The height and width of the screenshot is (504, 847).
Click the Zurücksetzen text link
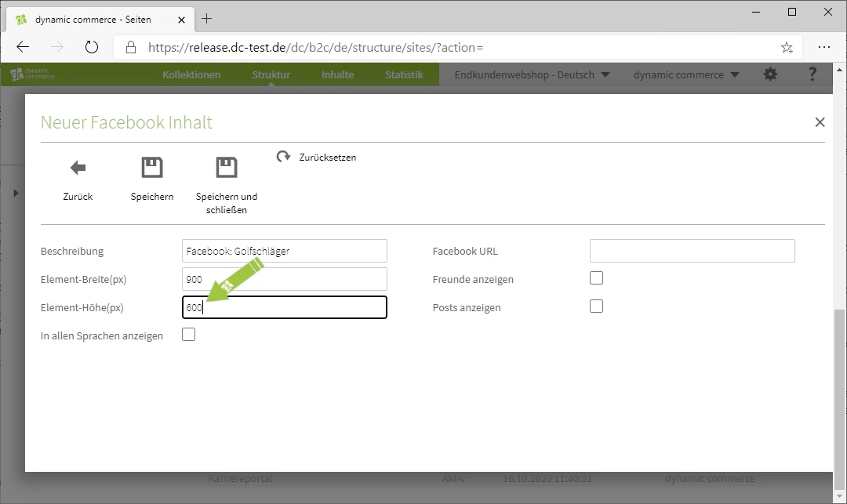coord(327,158)
